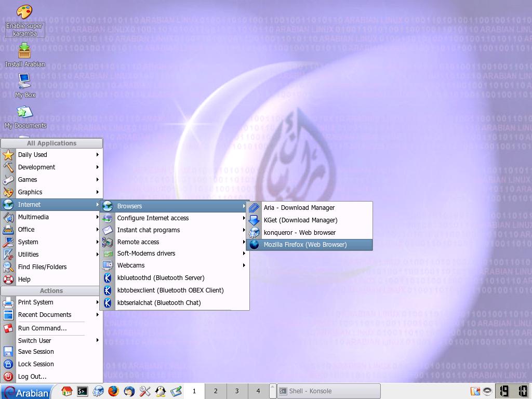
Task: Expand the Development submenu
Action: coord(51,167)
